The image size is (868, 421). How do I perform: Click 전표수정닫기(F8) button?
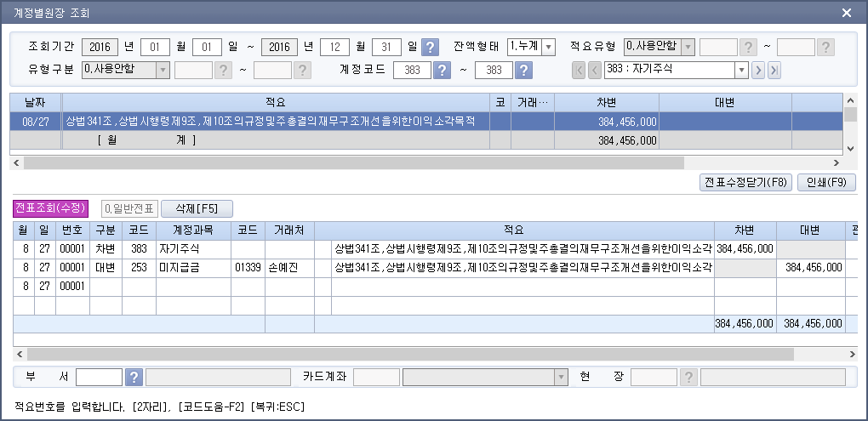(x=746, y=183)
